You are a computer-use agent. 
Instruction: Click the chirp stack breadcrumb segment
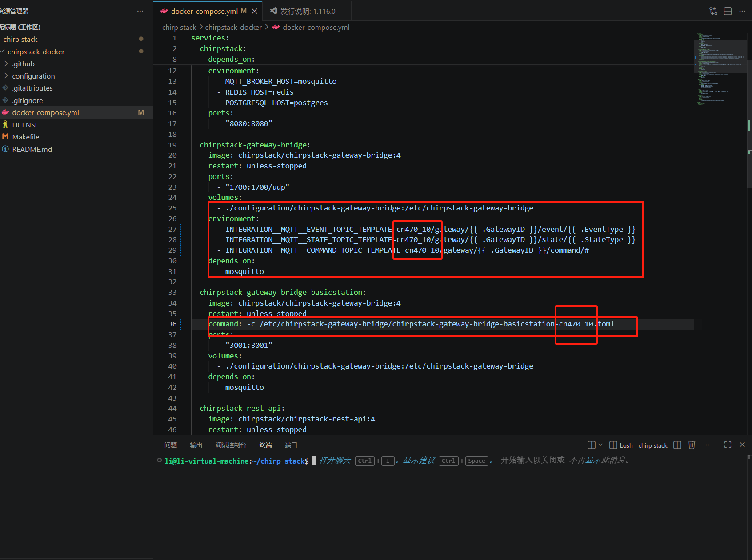pyautogui.click(x=179, y=28)
